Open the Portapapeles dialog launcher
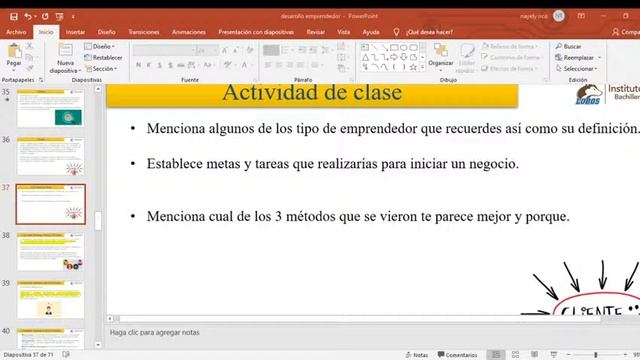Viewport: 640px width, 360px height. click(41, 80)
